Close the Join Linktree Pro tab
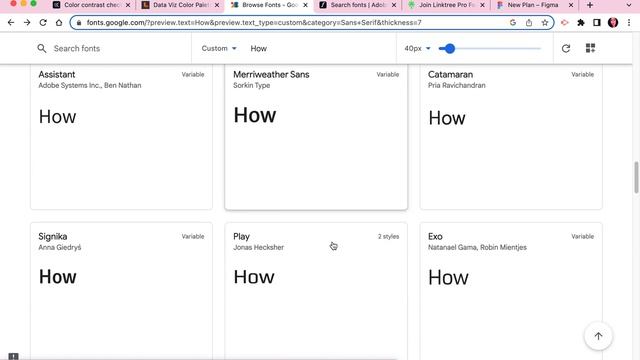 [x=482, y=5]
